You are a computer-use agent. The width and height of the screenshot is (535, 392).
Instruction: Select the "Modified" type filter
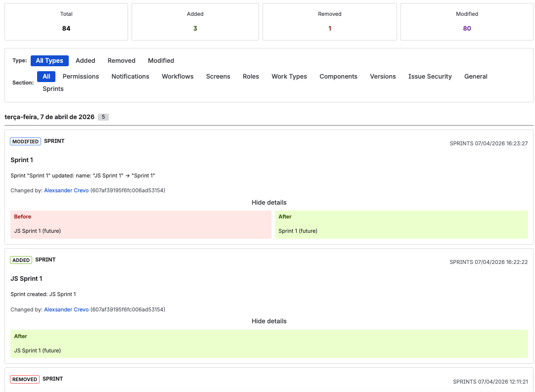tap(161, 60)
